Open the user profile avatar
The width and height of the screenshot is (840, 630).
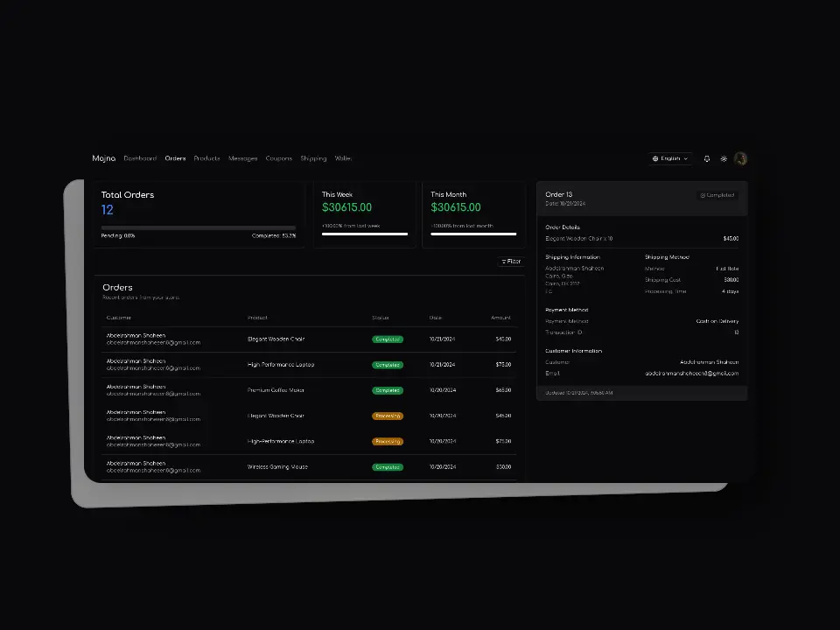pos(740,158)
